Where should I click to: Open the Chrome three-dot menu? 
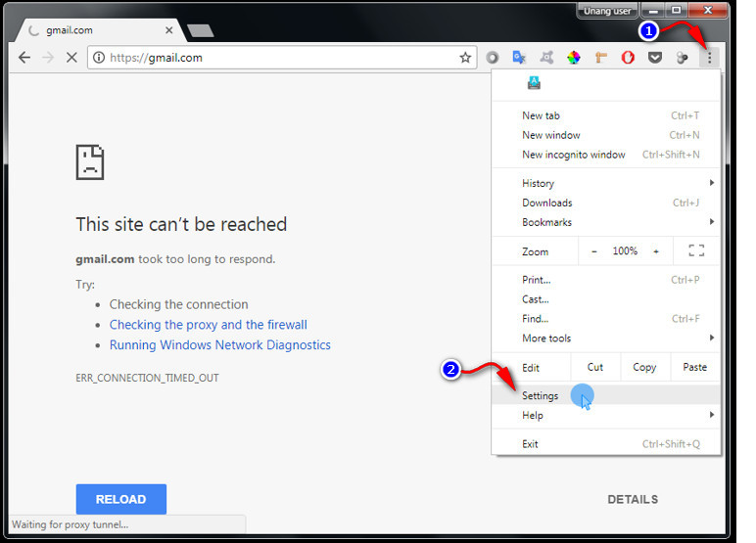click(x=709, y=58)
